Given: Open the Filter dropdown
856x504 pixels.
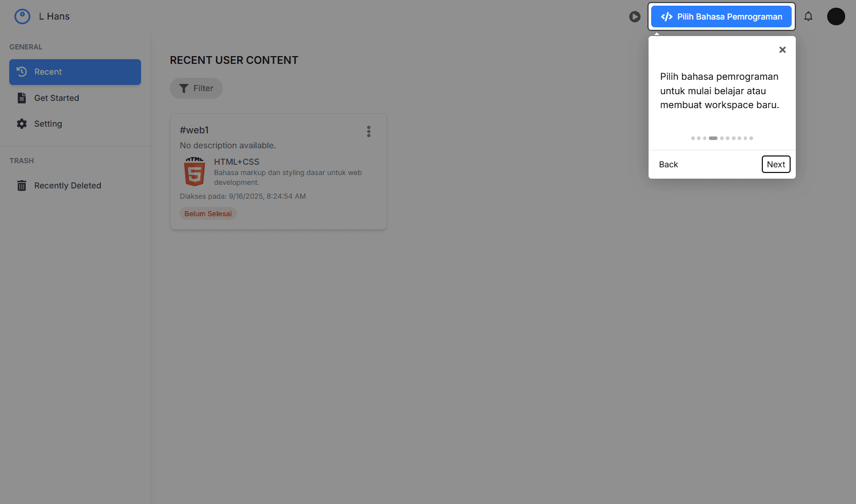Looking at the screenshot, I should (196, 89).
